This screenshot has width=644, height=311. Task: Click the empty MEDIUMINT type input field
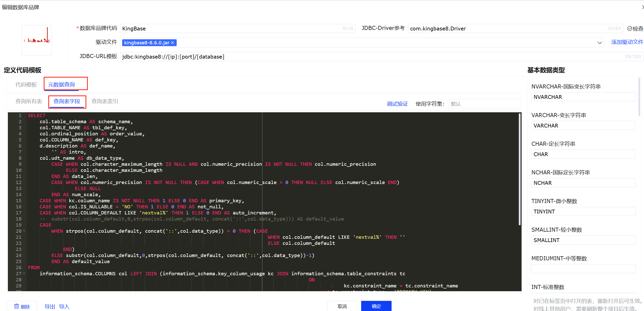[x=583, y=269]
